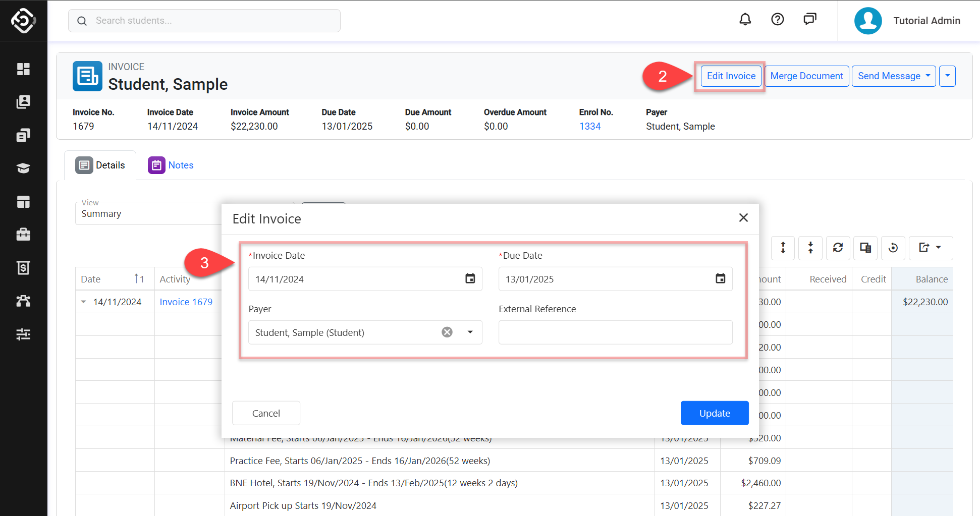This screenshot has height=516, width=980.
Task: Open the dashboard icon in sidebar
Action: [23, 69]
